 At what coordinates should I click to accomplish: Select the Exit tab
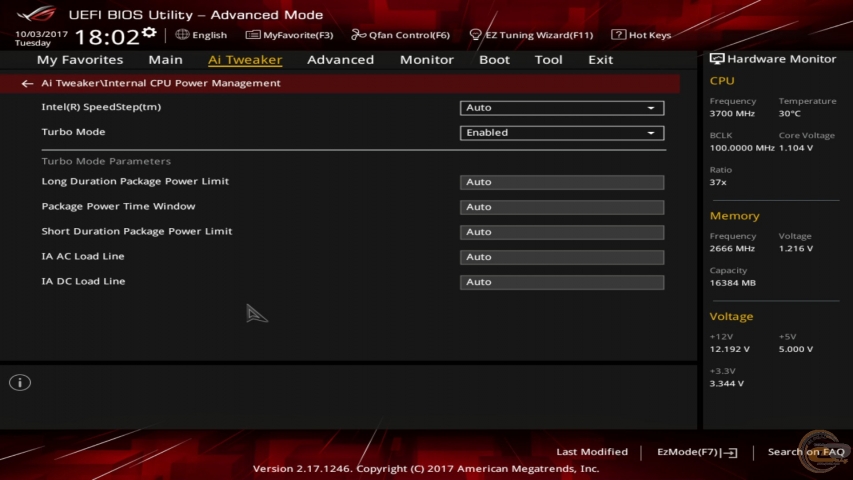pos(601,59)
